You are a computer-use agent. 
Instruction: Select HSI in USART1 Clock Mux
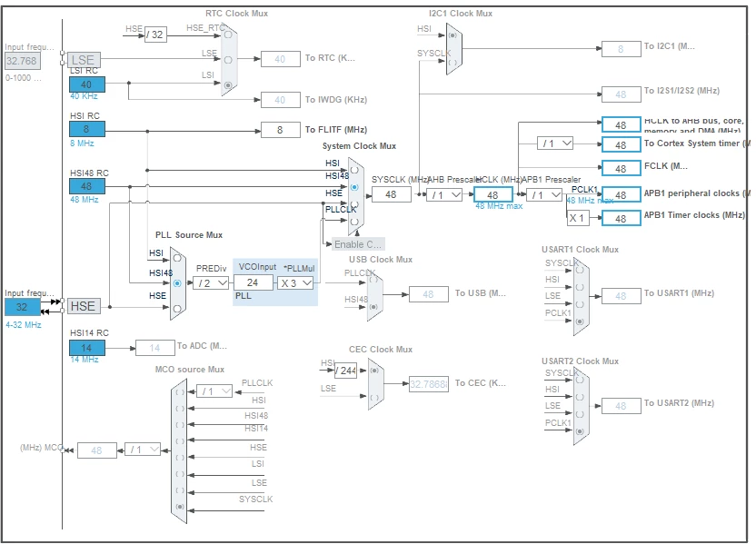(580, 287)
